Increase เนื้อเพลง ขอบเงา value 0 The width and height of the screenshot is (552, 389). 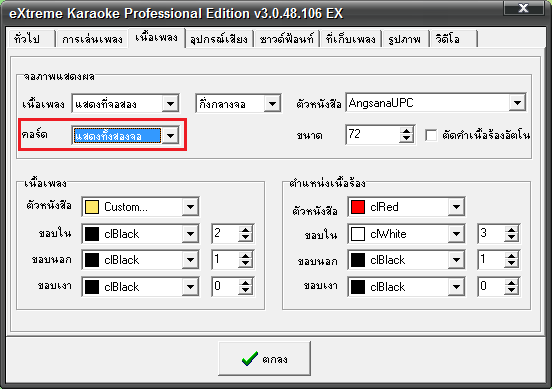point(245,283)
